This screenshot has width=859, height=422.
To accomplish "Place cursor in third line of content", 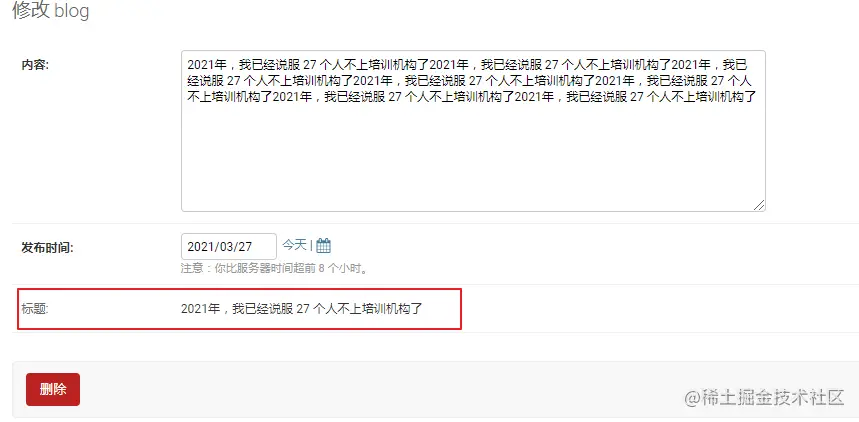I will [x=472, y=98].
